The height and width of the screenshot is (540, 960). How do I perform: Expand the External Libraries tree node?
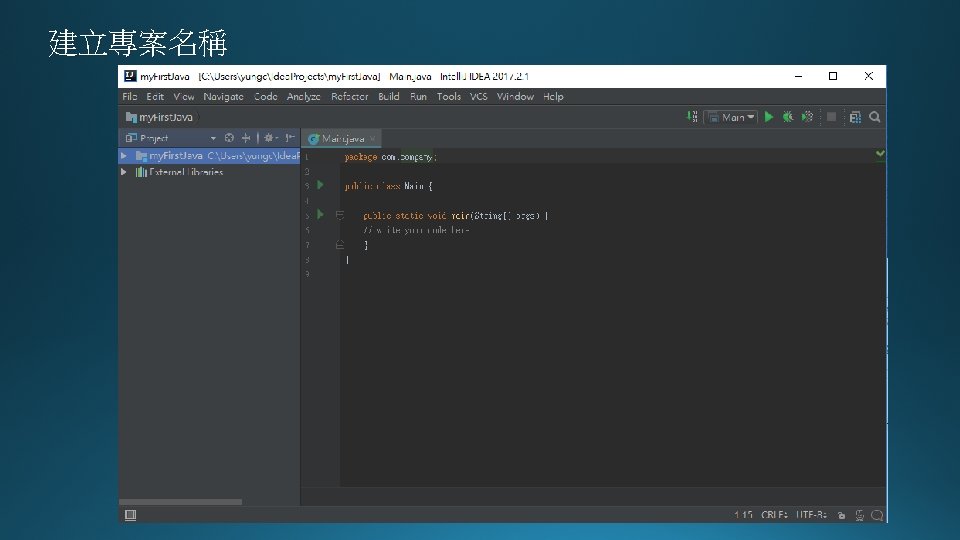pyautogui.click(x=124, y=172)
